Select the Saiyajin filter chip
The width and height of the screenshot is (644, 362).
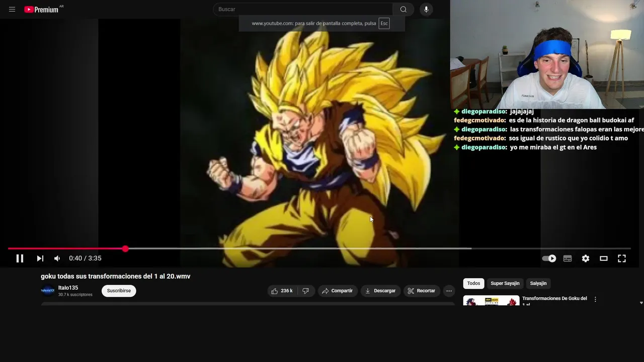(x=538, y=284)
